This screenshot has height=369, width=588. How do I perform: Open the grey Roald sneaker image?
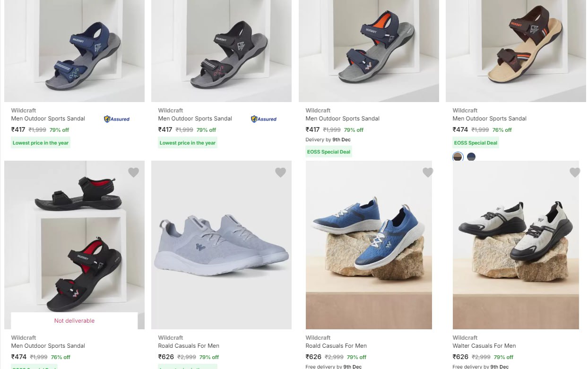click(x=221, y=245)
